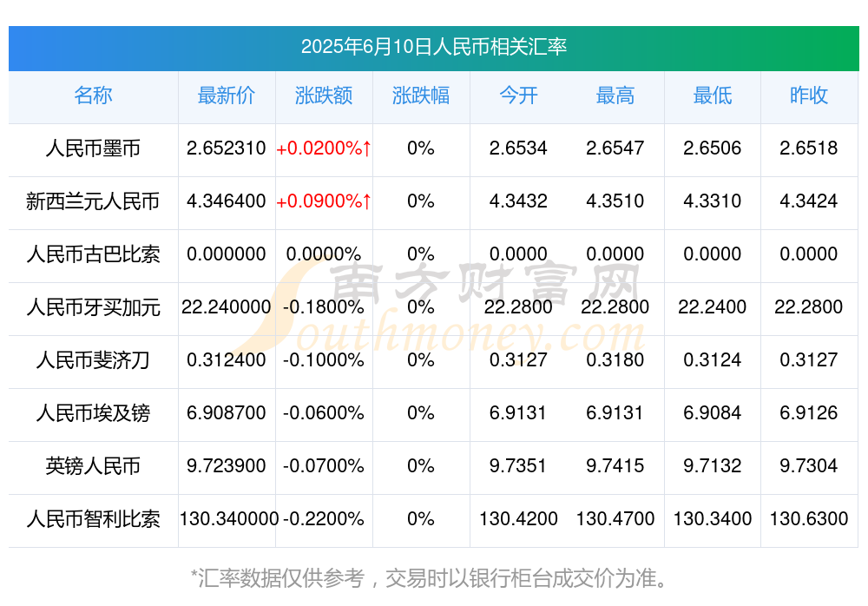Click the 昨收 column header
The image size is (868, 606).
[809, 96]
